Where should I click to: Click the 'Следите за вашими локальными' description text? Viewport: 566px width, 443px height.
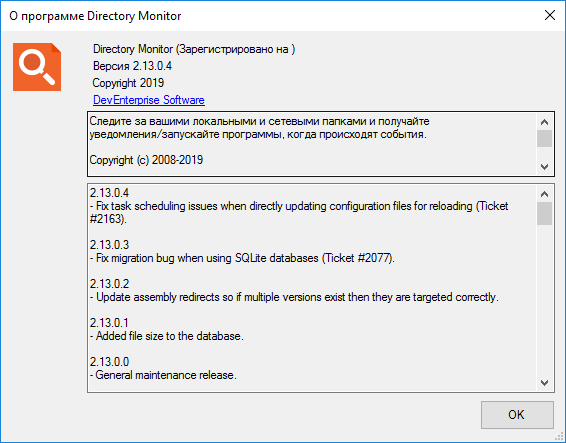pyautogui.click(x=260, y=127)
